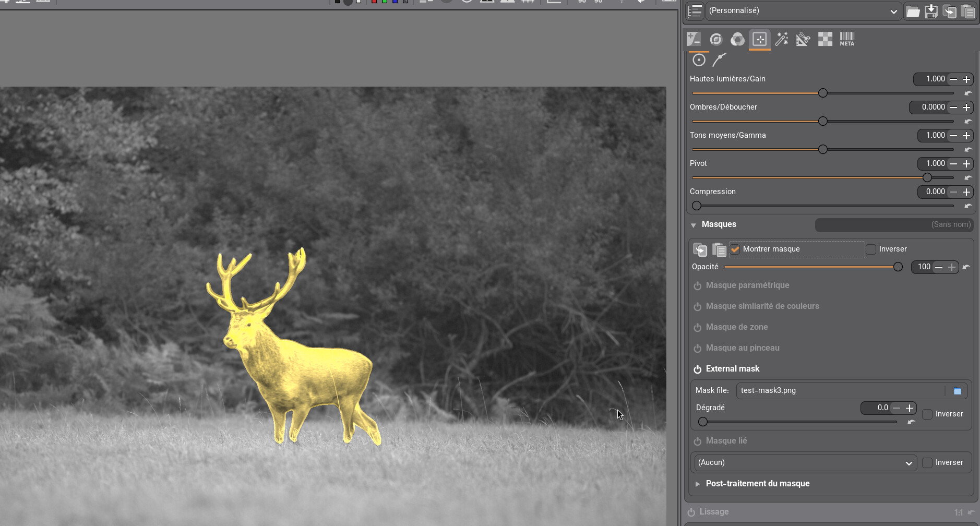Open the (Aucun) linked mask dropdown

click(x=805, y=463)
